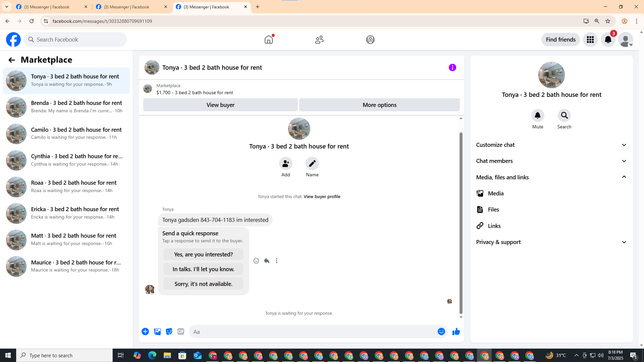
Task: Click the purple conversation info icon
Action: (452, 67)
